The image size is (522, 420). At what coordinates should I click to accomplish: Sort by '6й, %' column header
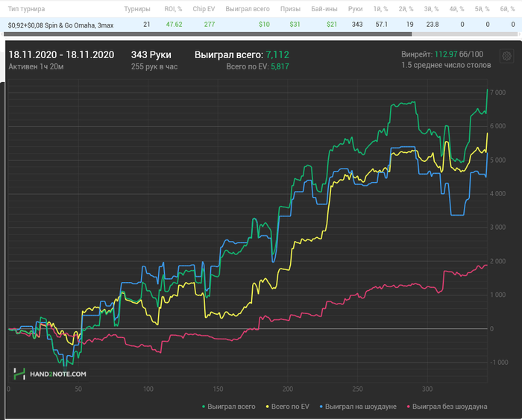507,9
